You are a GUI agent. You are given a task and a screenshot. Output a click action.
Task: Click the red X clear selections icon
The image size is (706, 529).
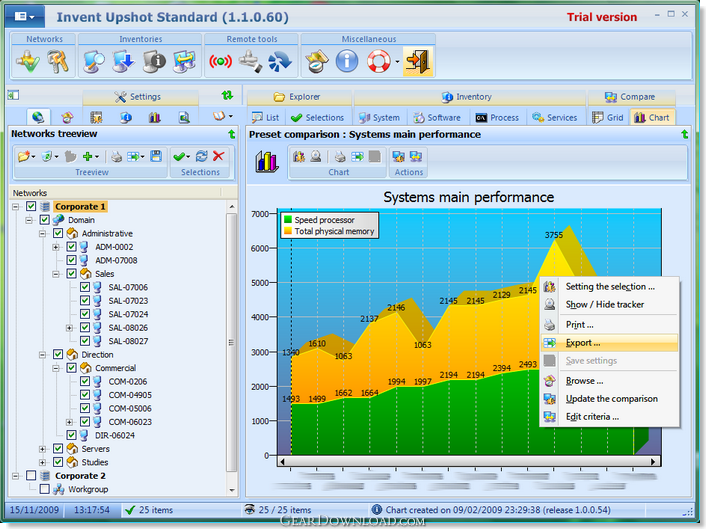pyautogui.click(x=218, y=156)
